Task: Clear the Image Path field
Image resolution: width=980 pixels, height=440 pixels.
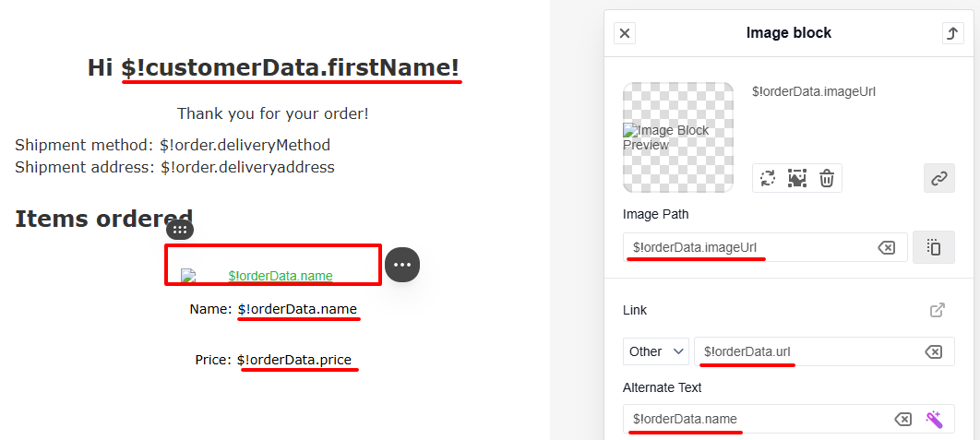Action: (x=886, y=248)
